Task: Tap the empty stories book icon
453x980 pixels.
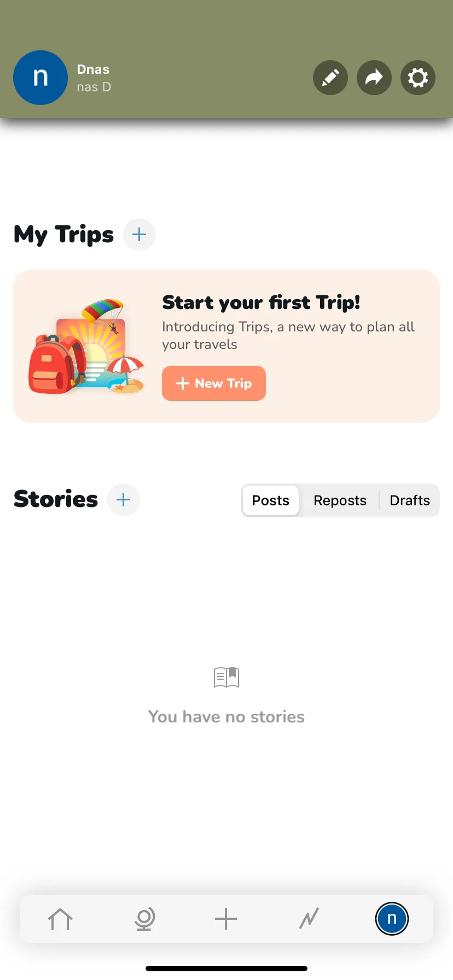Action: coord(226,678)
